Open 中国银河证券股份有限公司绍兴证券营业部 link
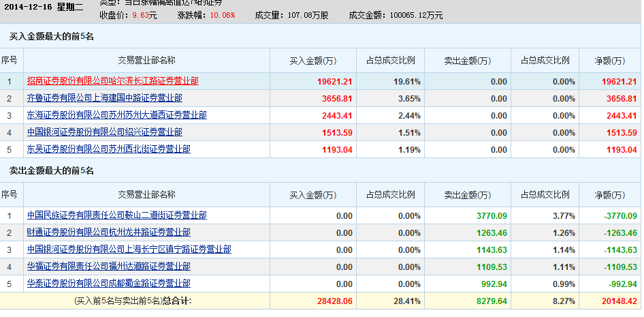This screenshot has width=644, height=317. coord(105,132)
